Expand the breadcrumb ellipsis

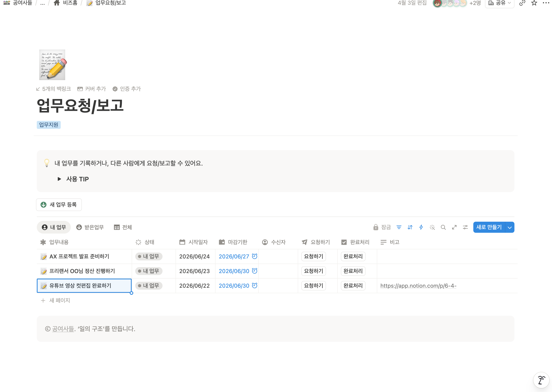(43, 3)
